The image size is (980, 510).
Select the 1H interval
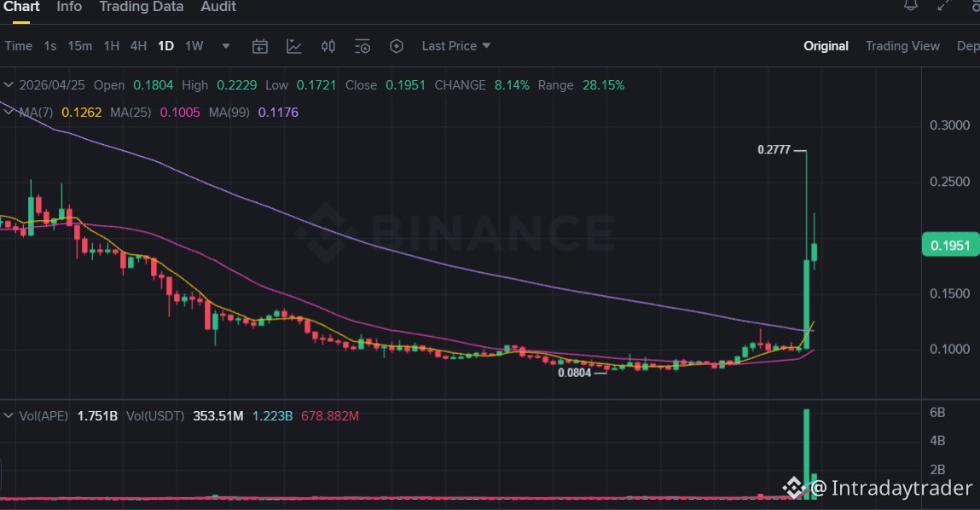(x=111, y=46)
